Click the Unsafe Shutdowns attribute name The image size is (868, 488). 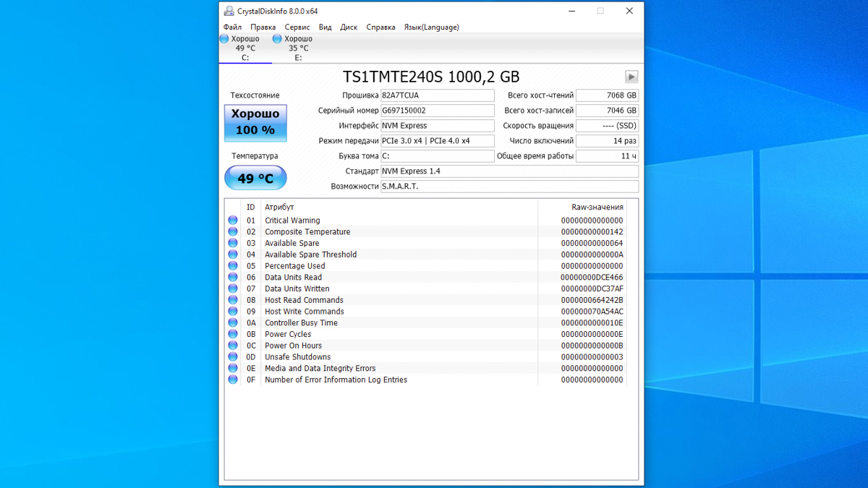coord(298,357)
